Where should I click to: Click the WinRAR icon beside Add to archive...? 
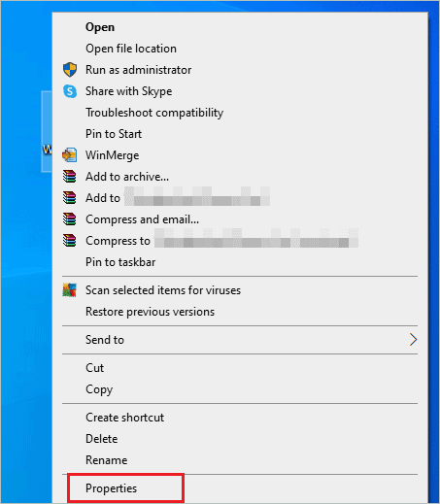70,177
